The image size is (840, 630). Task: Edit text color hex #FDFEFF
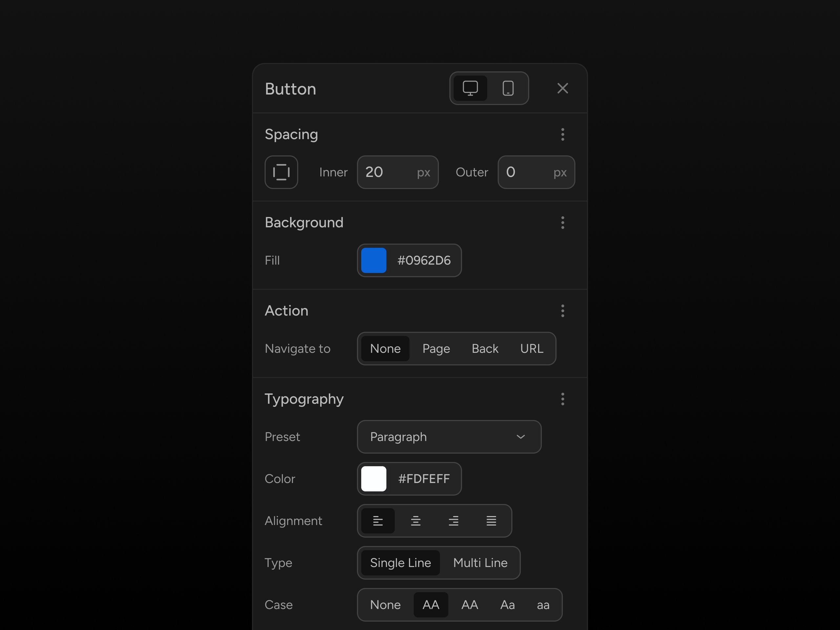pyautogui.click(x=424, y=479)
